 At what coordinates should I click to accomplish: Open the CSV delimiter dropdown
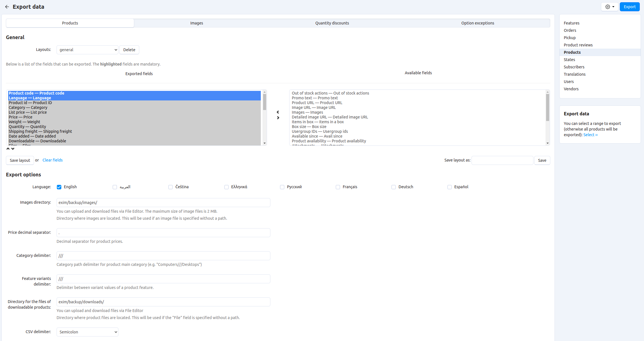click(87, 332)
